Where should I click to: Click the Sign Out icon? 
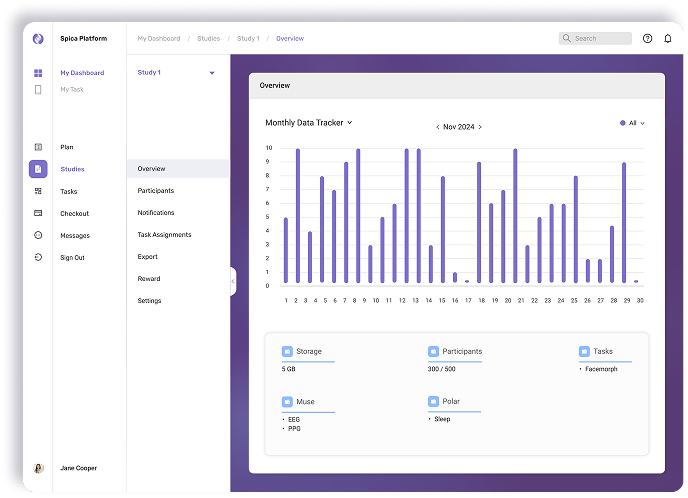point(38,257)
